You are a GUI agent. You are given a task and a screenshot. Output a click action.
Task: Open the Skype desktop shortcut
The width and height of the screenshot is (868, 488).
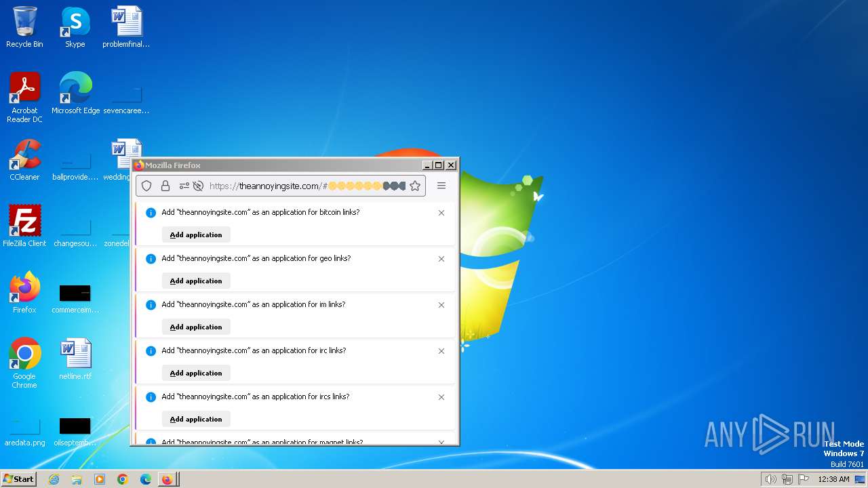pos(75,28)
